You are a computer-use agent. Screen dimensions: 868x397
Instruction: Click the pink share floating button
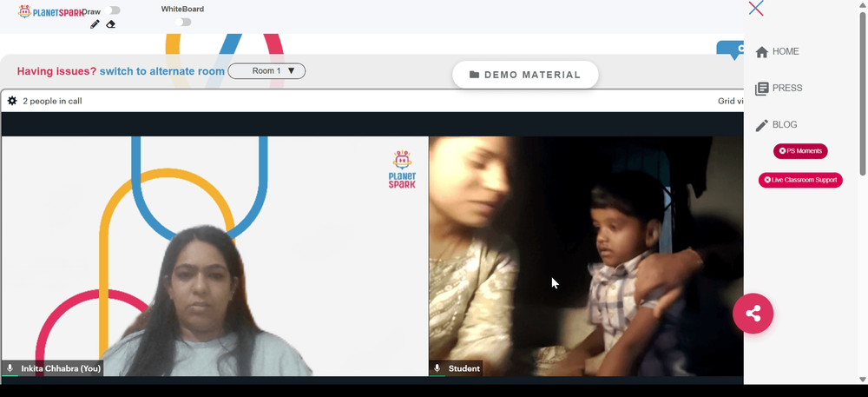coord(753,314)
